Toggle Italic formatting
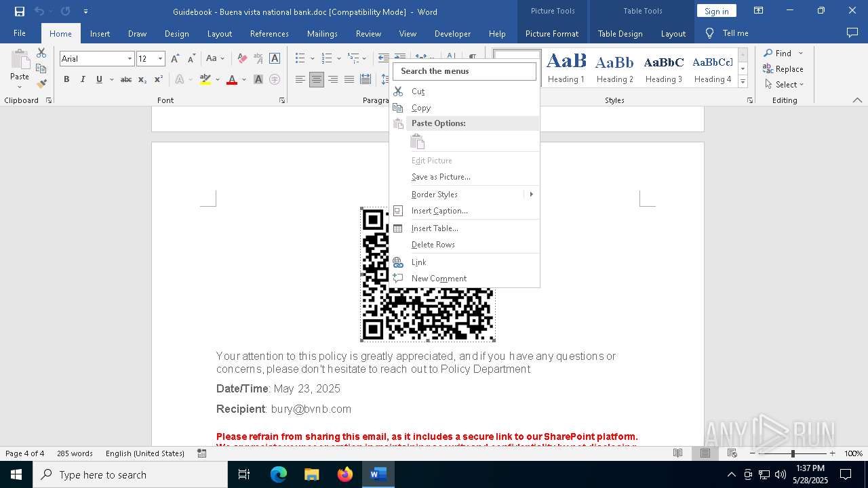Viewport: 868px width, 488px height. click(83, 79)
